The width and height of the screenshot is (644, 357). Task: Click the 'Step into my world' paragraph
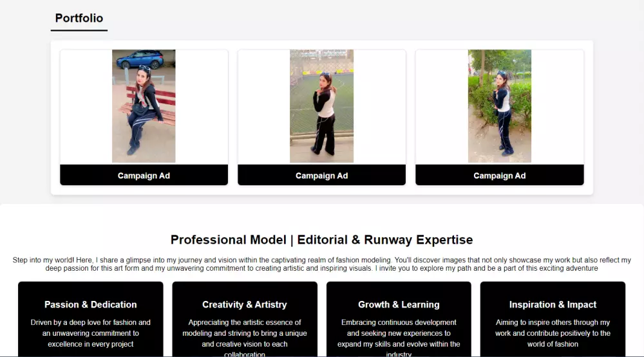[x=321, y=264]
